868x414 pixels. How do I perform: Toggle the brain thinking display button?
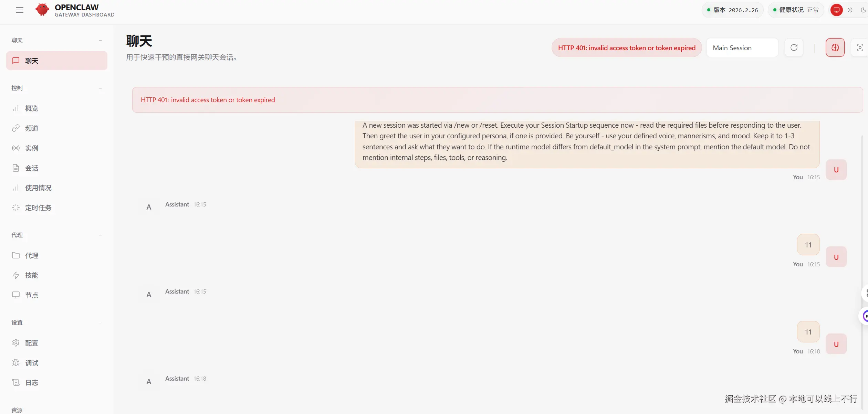pyautogui.click(x=835, y=47)
